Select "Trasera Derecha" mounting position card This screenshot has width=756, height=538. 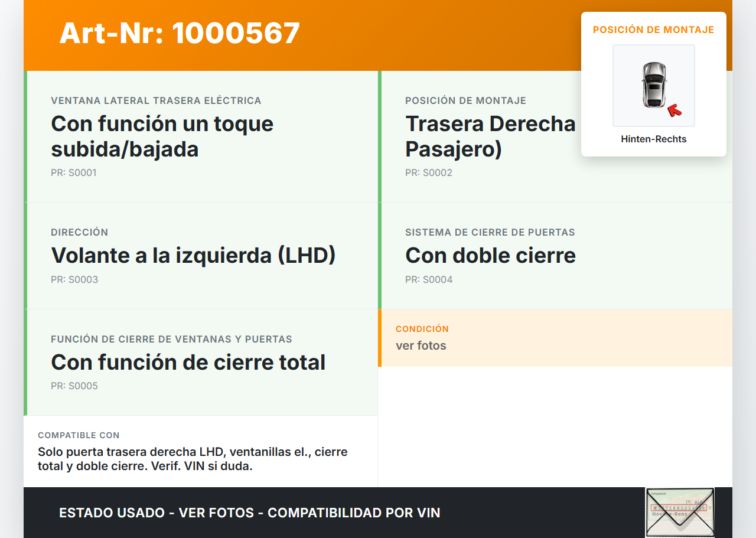coord(490,136)
